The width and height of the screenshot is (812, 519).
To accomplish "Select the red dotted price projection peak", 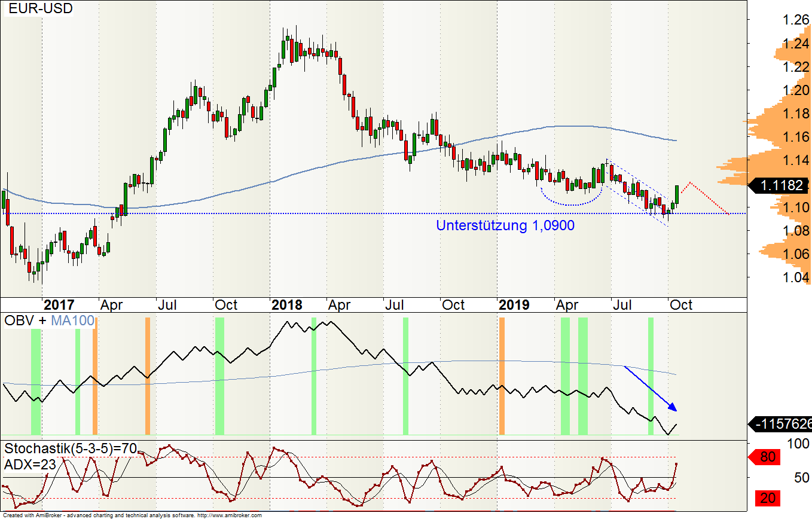I will 691,182.
